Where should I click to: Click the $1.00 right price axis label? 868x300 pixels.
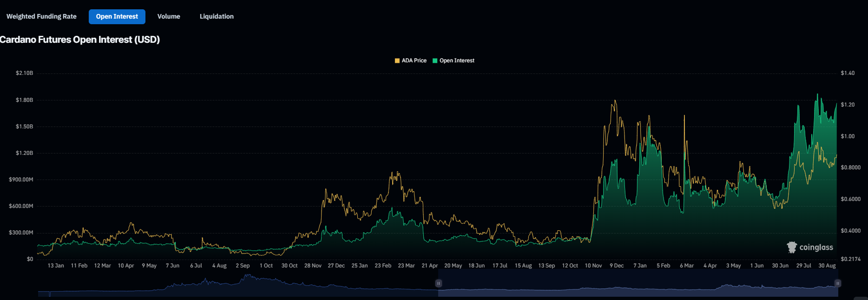click(x=848, y=136)
